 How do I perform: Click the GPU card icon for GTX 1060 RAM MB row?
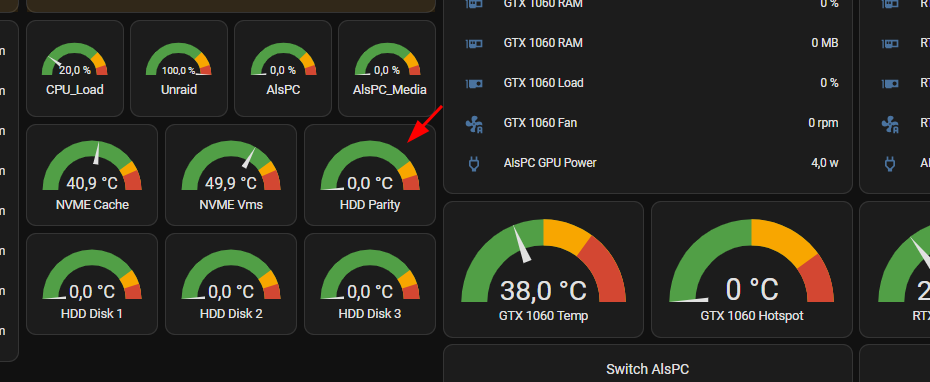tap(474, 43)
